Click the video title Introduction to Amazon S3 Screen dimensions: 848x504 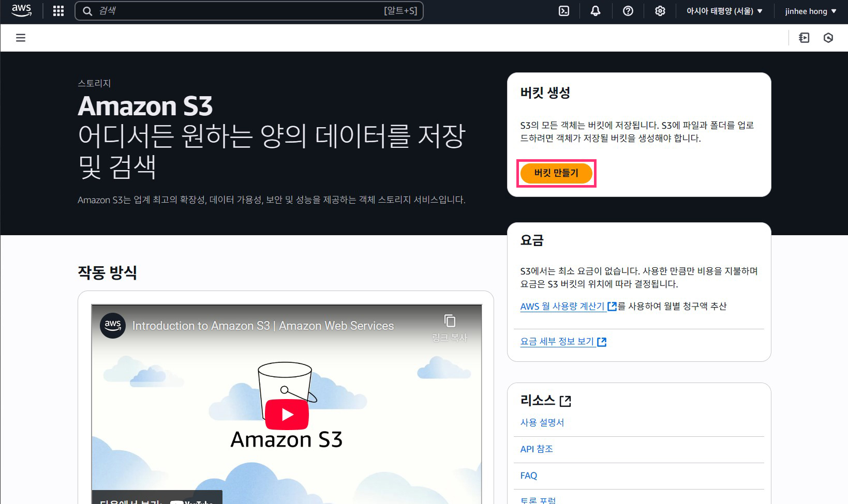[x=263, y=326]
